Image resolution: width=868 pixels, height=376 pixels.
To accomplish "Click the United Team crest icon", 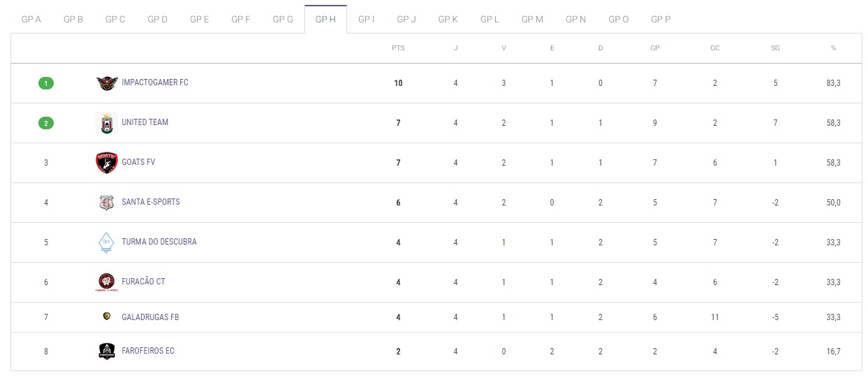I will [107, 123].
